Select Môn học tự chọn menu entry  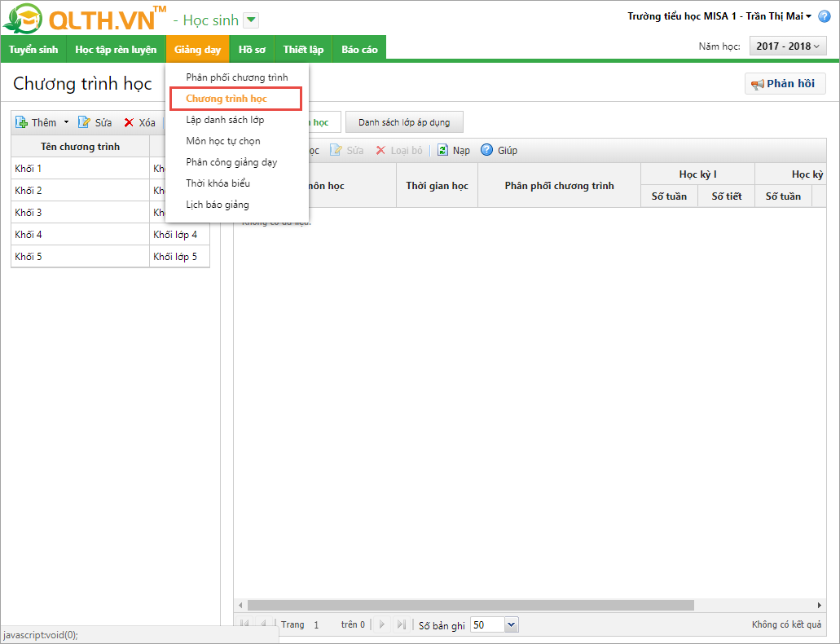coord(237,141)
